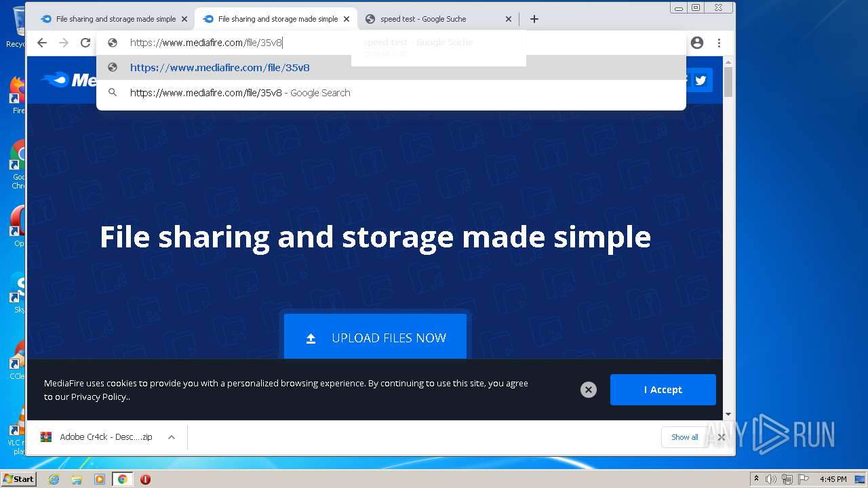Dismiss the cookie banner with X icon
868x488 pixels.
coord(589,390)
